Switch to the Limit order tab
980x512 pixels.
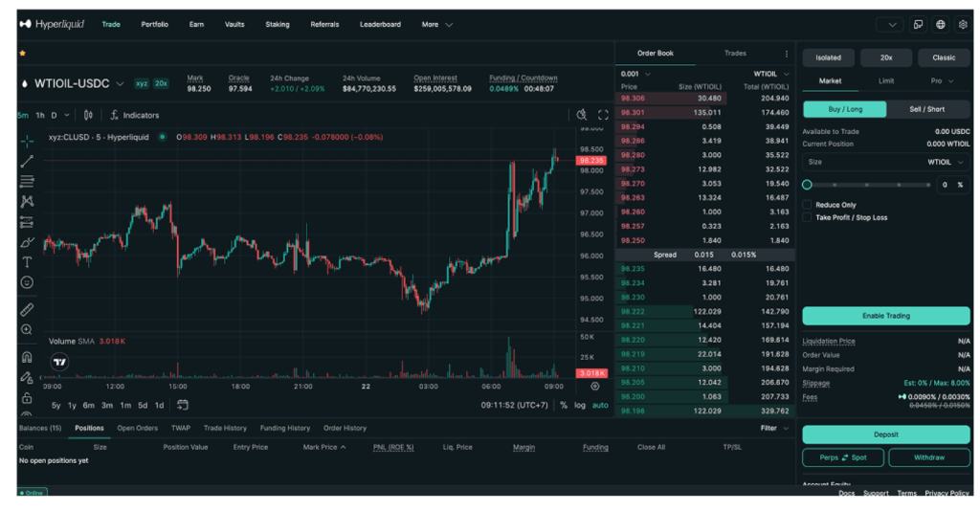(x=885, y=80)
